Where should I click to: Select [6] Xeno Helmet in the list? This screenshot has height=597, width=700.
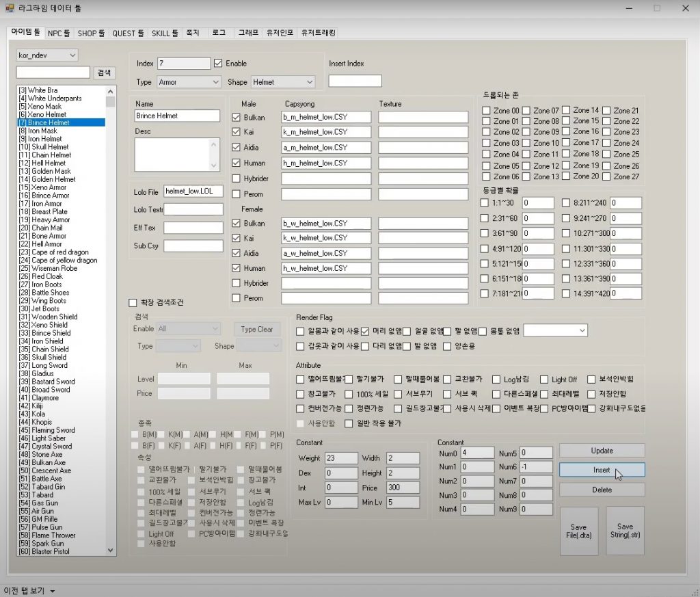(x=62, y=114)
